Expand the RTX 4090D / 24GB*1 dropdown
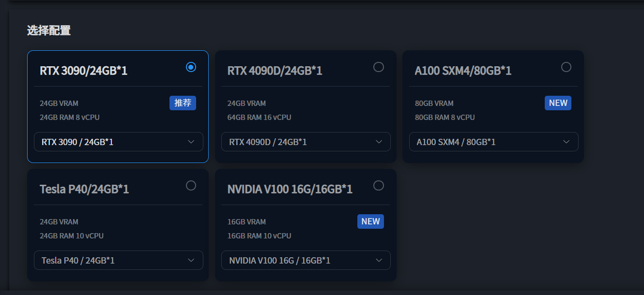 click(306, 142)
